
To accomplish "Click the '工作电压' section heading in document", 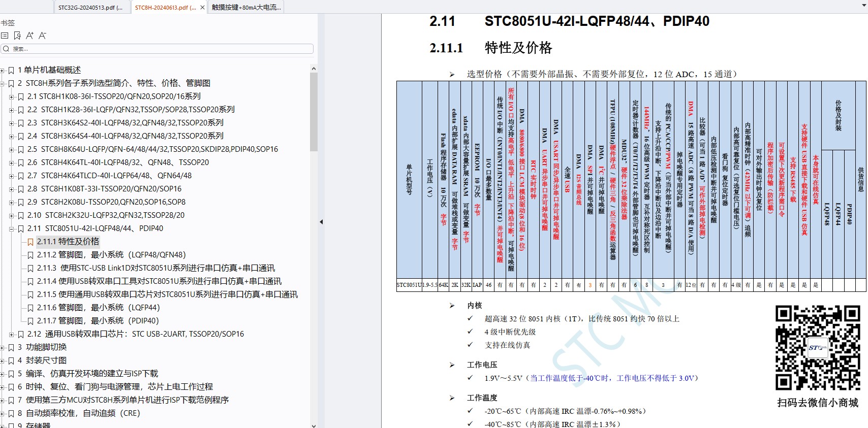I will click(482, 365).
